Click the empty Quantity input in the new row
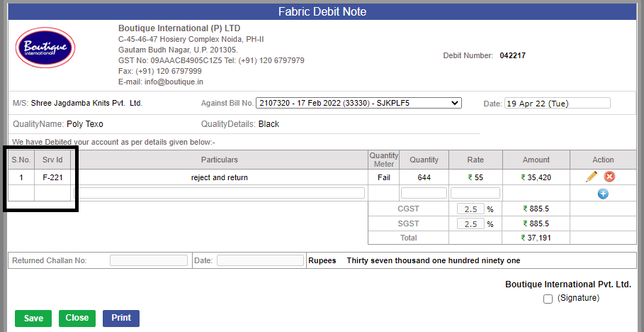Image resolution: width=644 pixels, height=332 pixels. pos(424,193)
